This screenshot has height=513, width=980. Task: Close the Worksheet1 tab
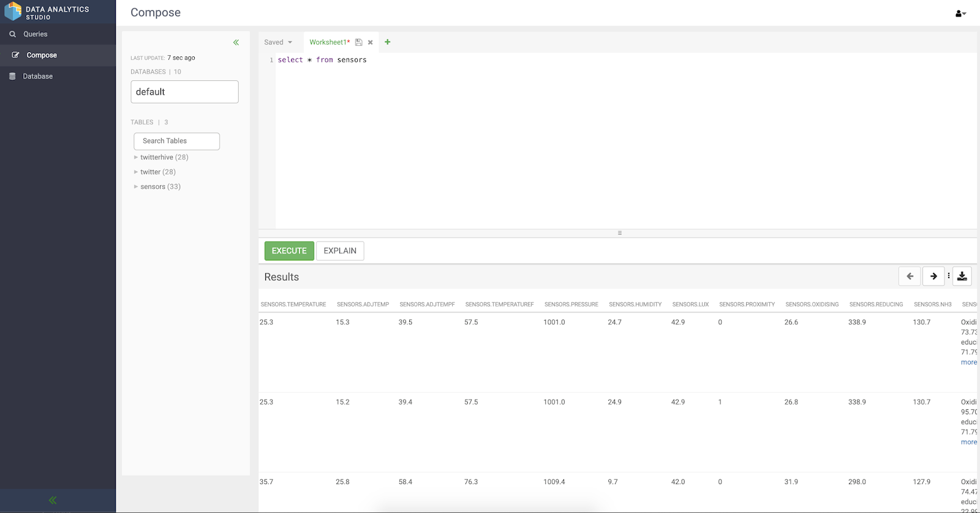[370, 42]
